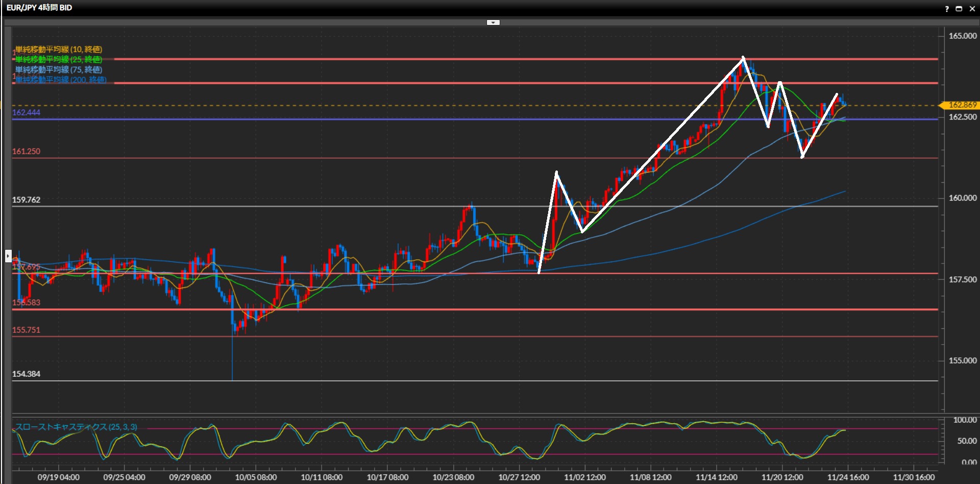
Task: Select the 25-period moving average label
Action: tap(59, 60)
